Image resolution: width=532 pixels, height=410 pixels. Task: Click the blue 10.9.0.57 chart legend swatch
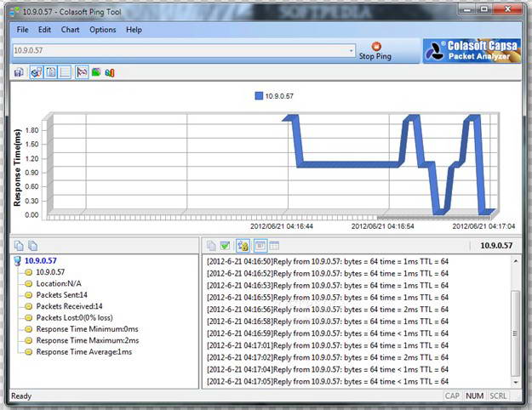259,96
